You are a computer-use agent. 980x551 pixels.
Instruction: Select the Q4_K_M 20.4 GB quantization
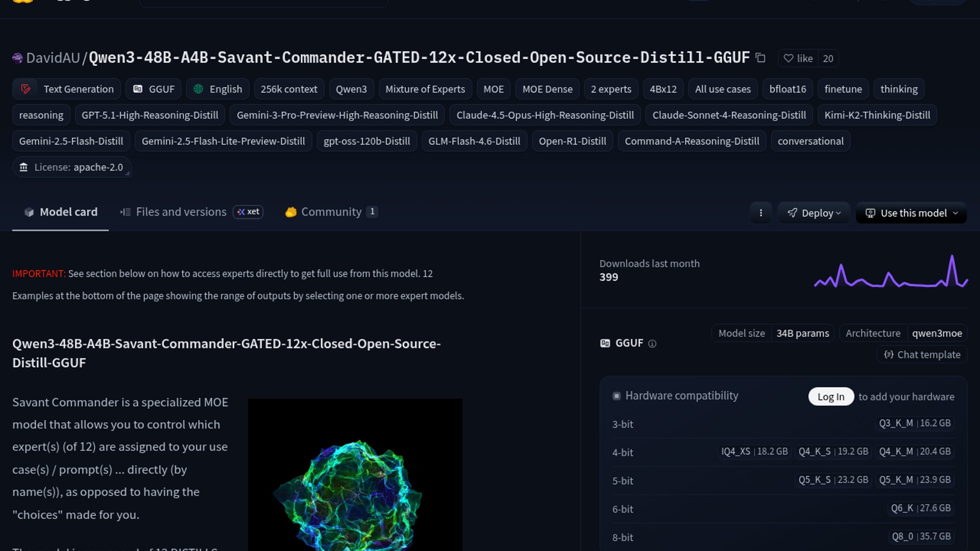point(915,452)
